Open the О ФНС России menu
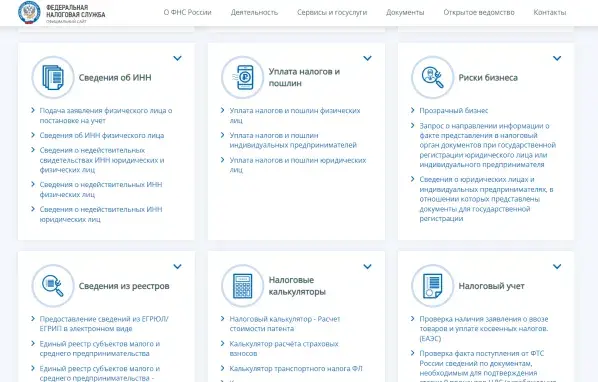 coord(187,12)
